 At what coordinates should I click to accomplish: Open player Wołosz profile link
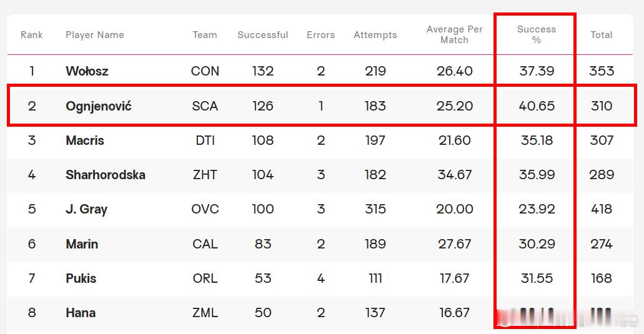coord(87,71)
